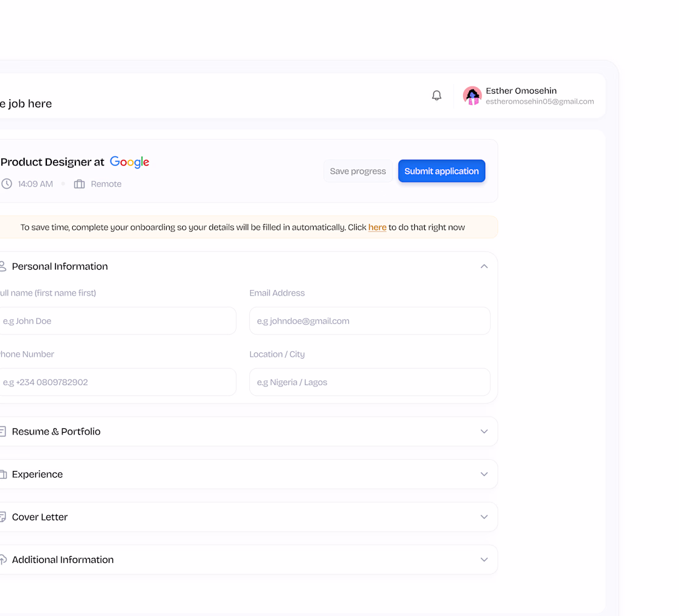679x616 pixels.
Task: Click Esther Omosehin's profile avatar
Action: pyautogui.click(x=472, y=96)
